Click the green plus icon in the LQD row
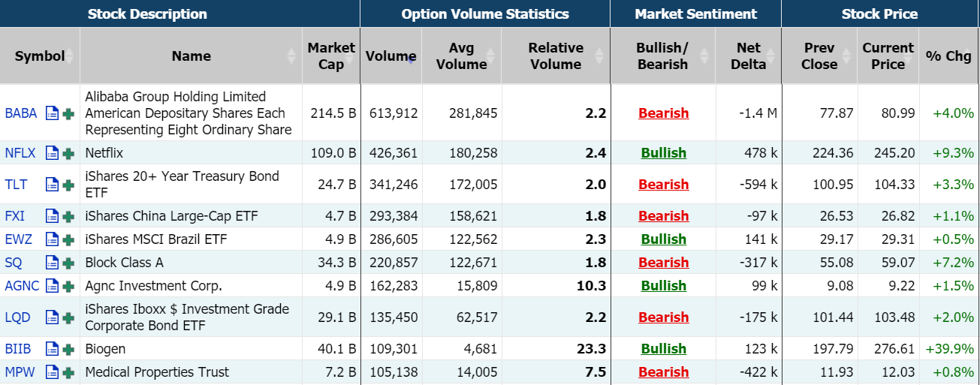Image resolution: width=980 pixels, height=385 pixels. coord(68,317)
